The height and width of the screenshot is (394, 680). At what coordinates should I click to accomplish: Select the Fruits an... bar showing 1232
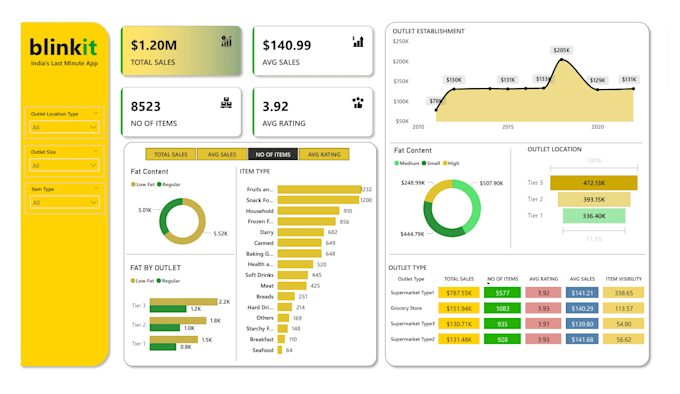coord(320,189)
